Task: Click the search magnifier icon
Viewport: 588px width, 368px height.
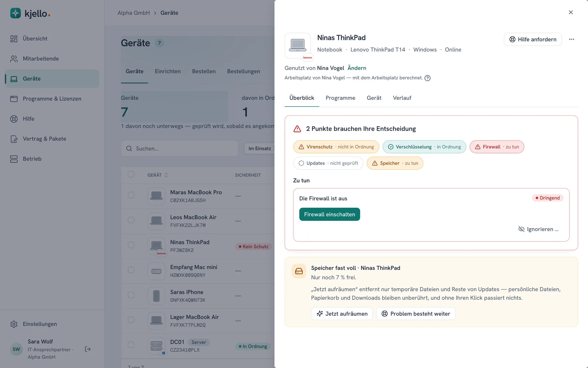Action: (129, 148)
